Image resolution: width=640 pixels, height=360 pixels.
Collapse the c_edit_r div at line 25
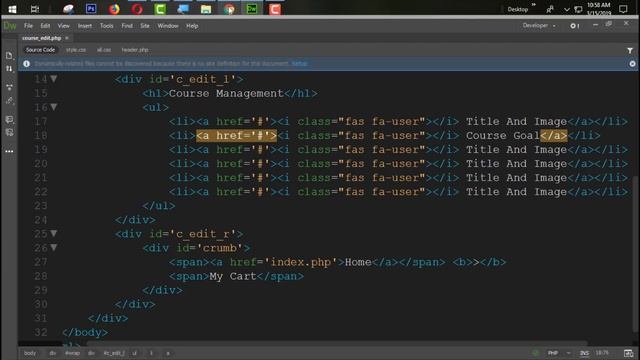pyautogui.click(x=54, y=233)
